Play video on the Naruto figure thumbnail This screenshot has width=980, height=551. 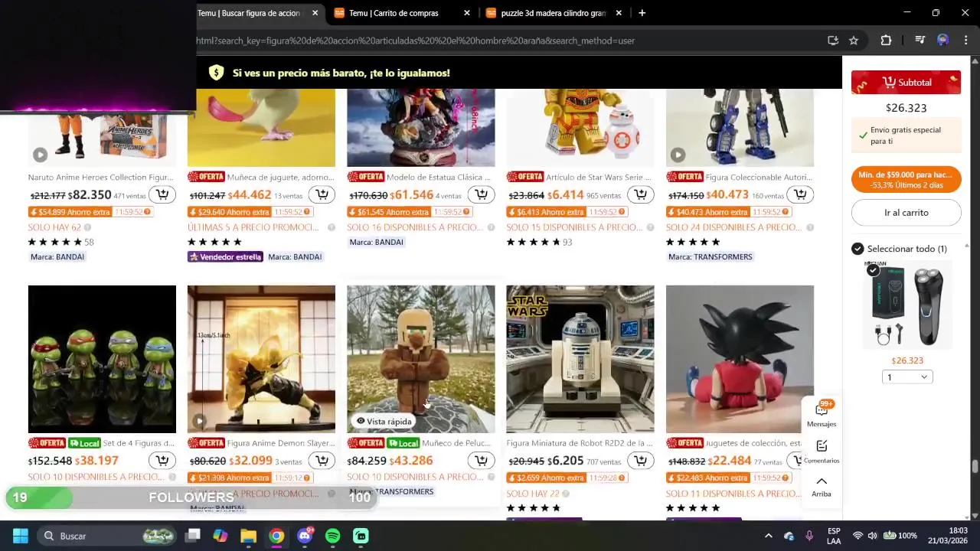[x=40, y=155]
